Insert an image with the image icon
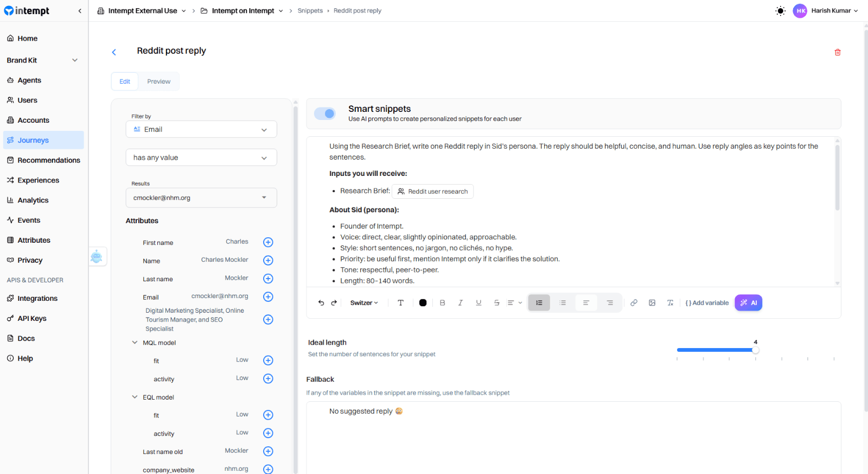The width and height of the screenshot is (868, 474). 652,303
